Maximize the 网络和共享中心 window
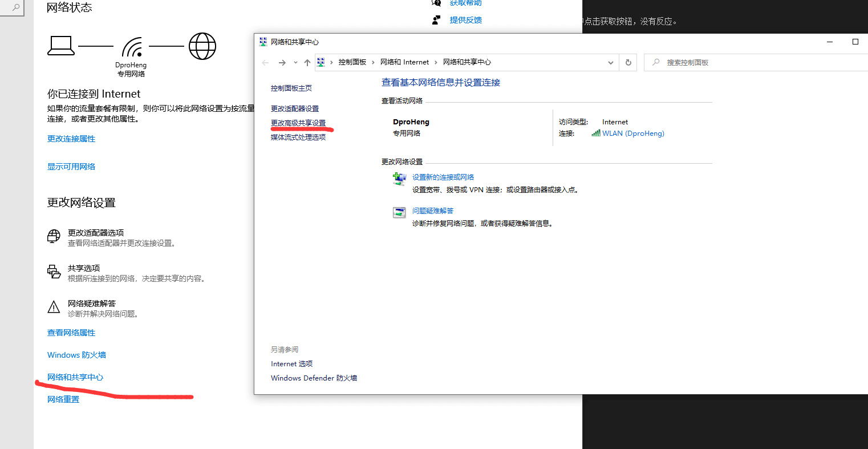868x449 pixels. click(x=855, y=42)
